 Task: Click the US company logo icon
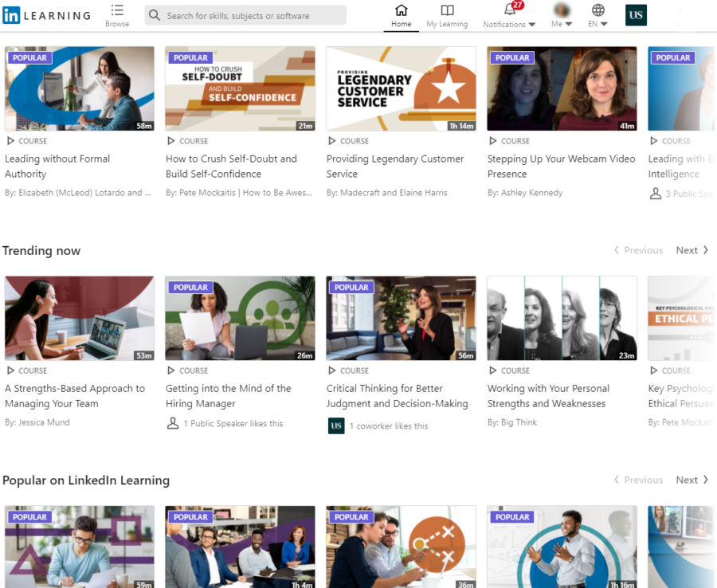[x=635, y=14]
